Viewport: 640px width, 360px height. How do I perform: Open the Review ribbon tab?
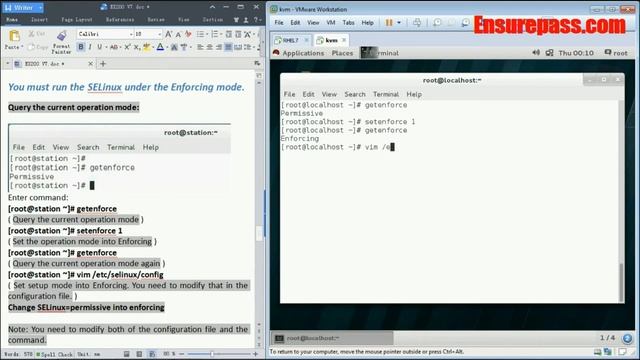pyautogui.click(x=156, y=19)
